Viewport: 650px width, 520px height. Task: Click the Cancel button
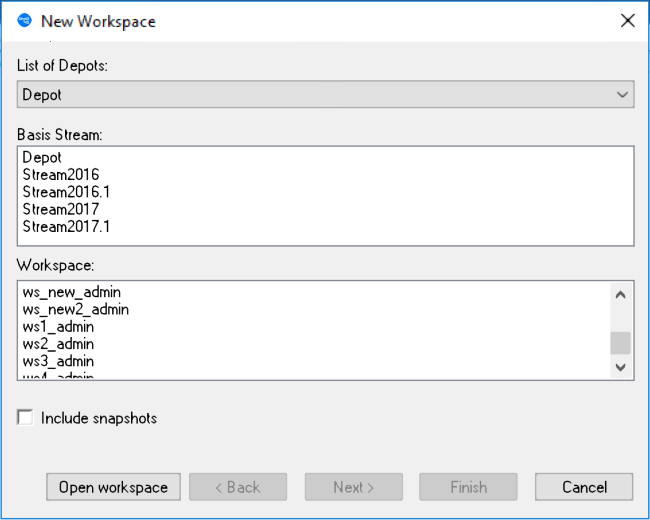(x=584, y=487)
